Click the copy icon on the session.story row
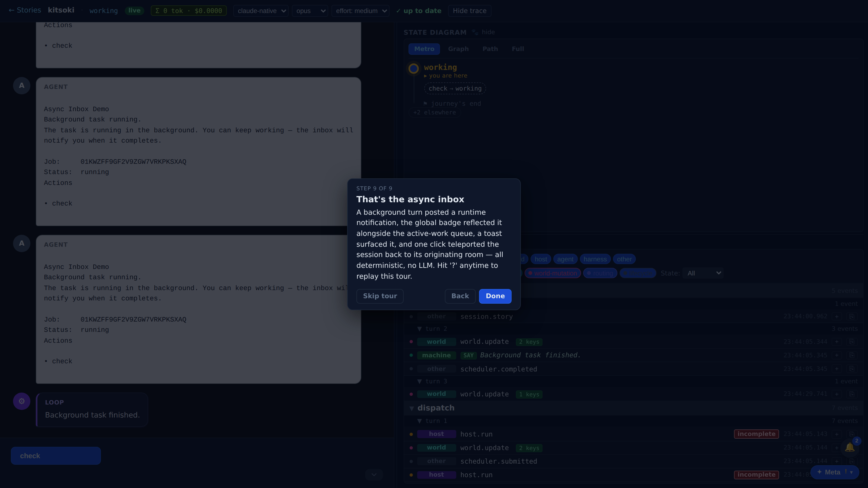The height and width of the screenshot is (488, 868). tap(851, 317)
